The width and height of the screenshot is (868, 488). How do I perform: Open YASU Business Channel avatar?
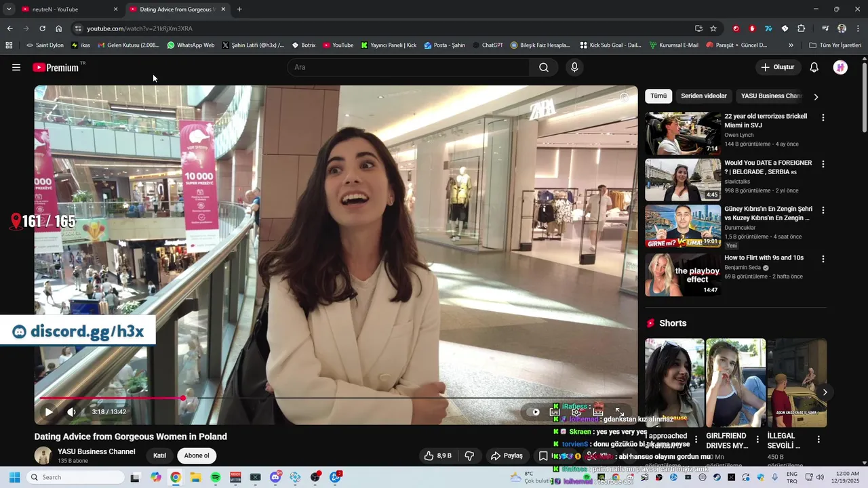(43, 455)
